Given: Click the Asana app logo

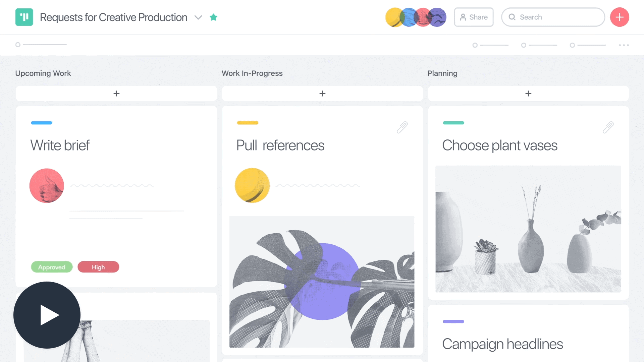Looking at the screenshot, I should pyautogui.click(x=24, y=17).
